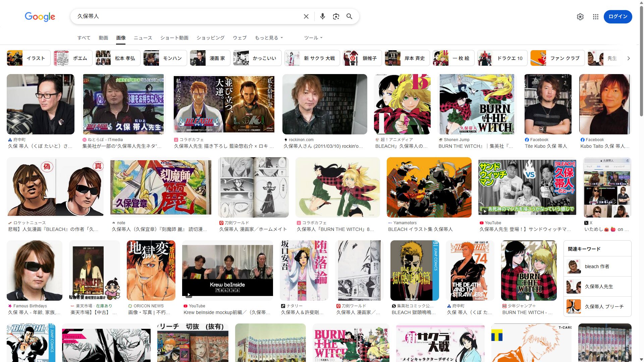644x362 pixels.
Task: Open quick settings gear icon
Action: pos(580,17)
